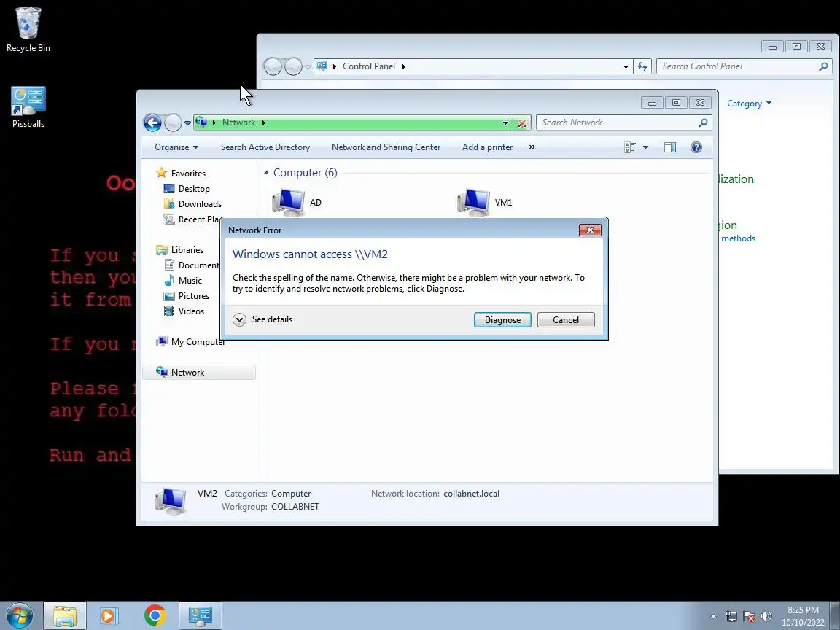Stop loading via red X in address bar
This screenshot has height=630, width=840.
point(522,123)
